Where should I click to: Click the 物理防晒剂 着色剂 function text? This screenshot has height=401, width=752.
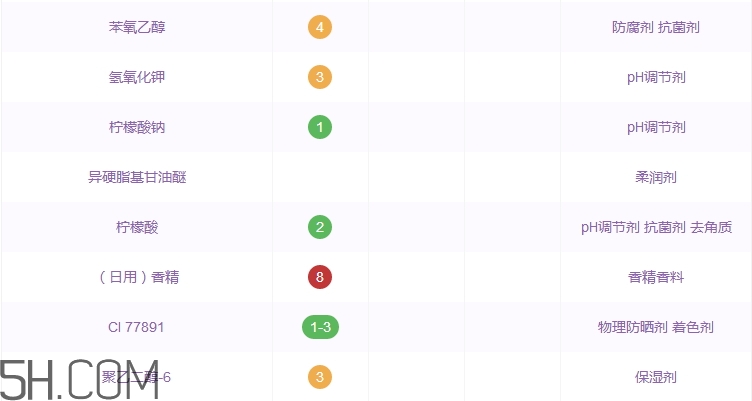656,327
